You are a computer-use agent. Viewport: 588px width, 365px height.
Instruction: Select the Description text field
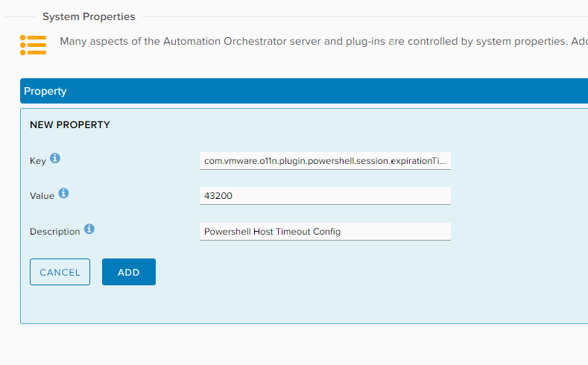click(x=325, y=232)
